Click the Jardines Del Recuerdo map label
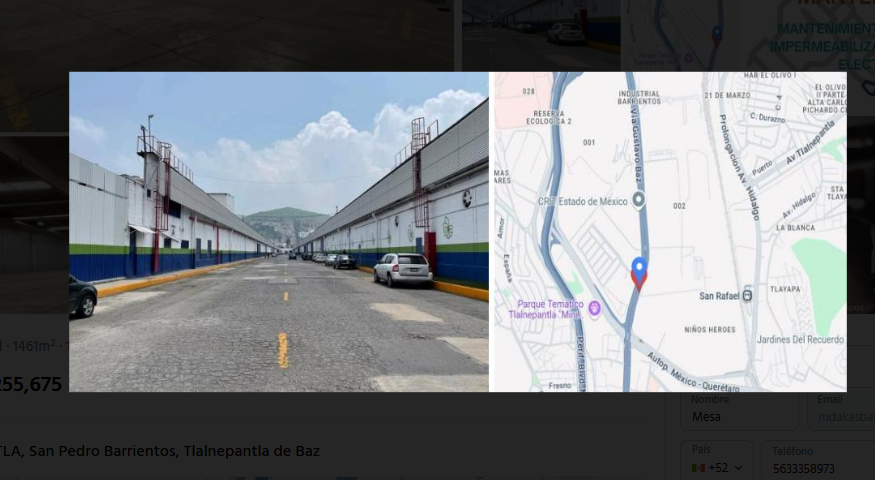This screenshot has height=480, width=875. click(x=800, y=339)
